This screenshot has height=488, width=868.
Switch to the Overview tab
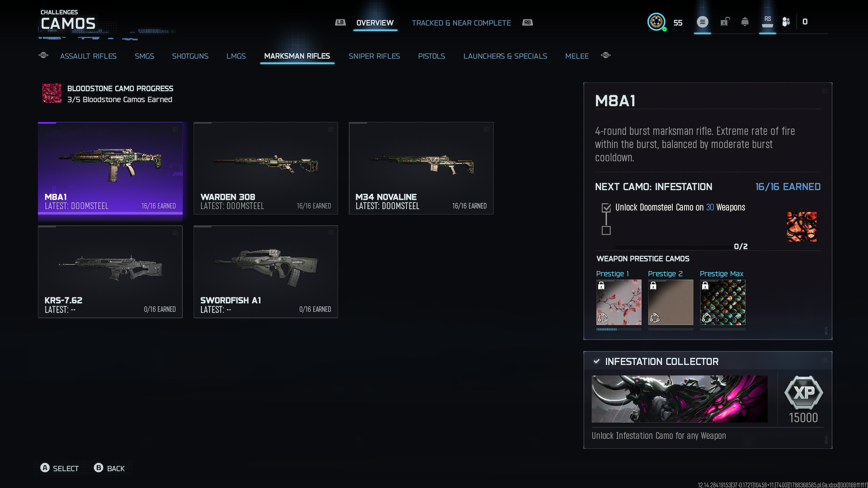click(x=375, y=23)
